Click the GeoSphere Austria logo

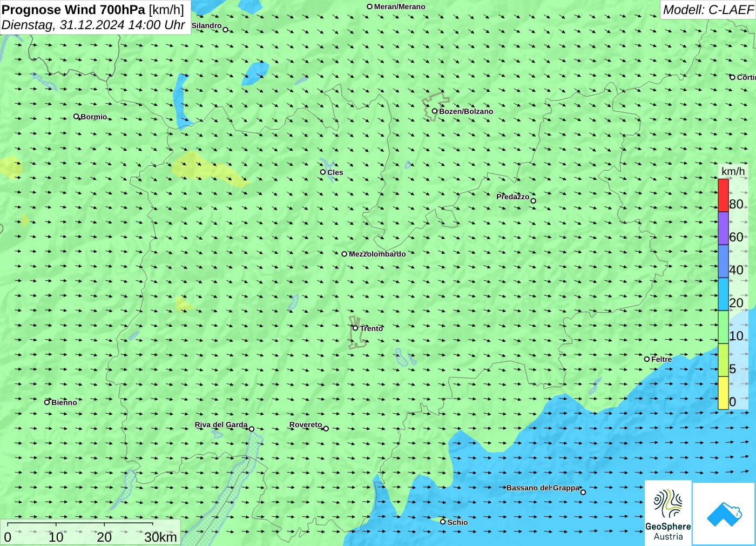point(668,512)
